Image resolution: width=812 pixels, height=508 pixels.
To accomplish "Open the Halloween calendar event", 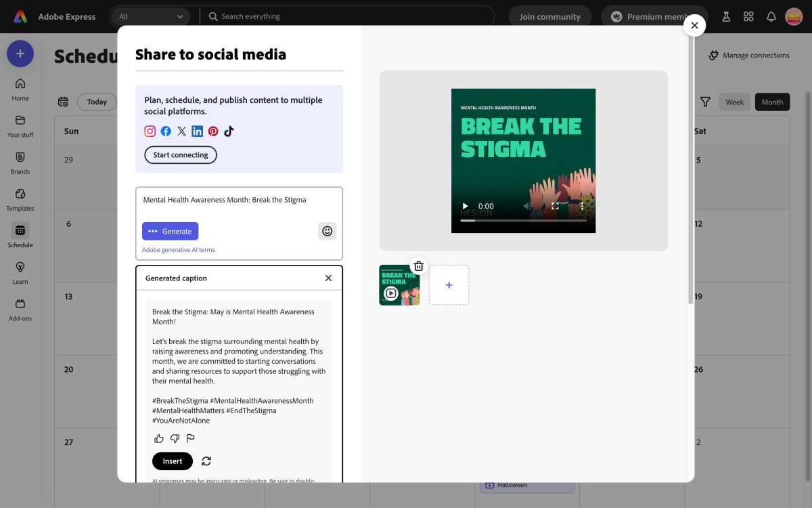I will point(527,485).
